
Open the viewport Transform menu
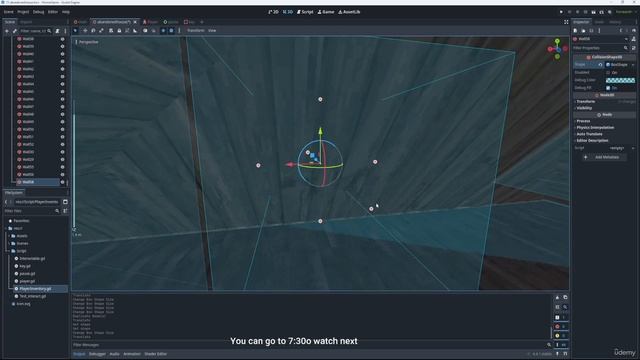196,31
